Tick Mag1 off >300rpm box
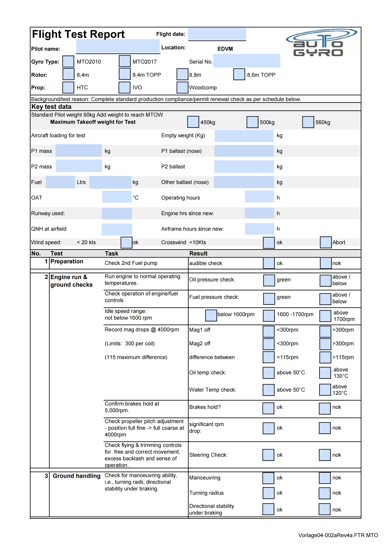392x555 pixels. [325, 331]
